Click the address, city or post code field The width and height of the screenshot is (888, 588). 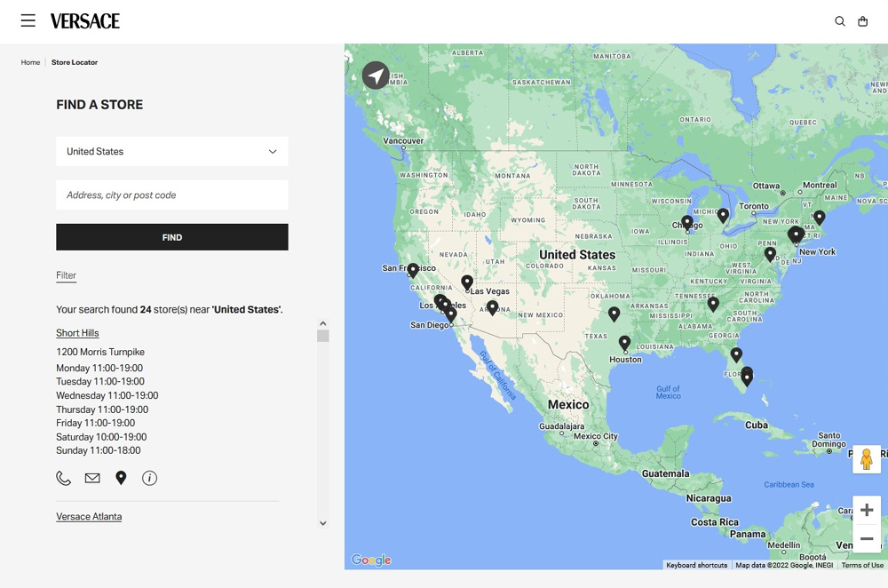tap(172, 195)
